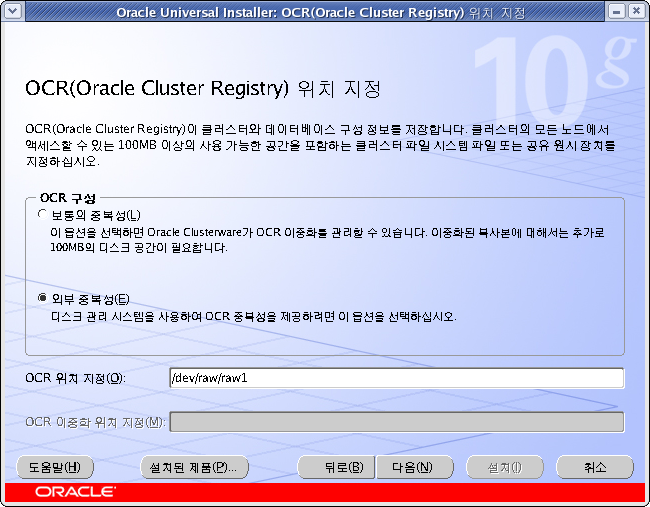
Task: Click the OCR 위치 지정 input field
Action: pos(397,378)
